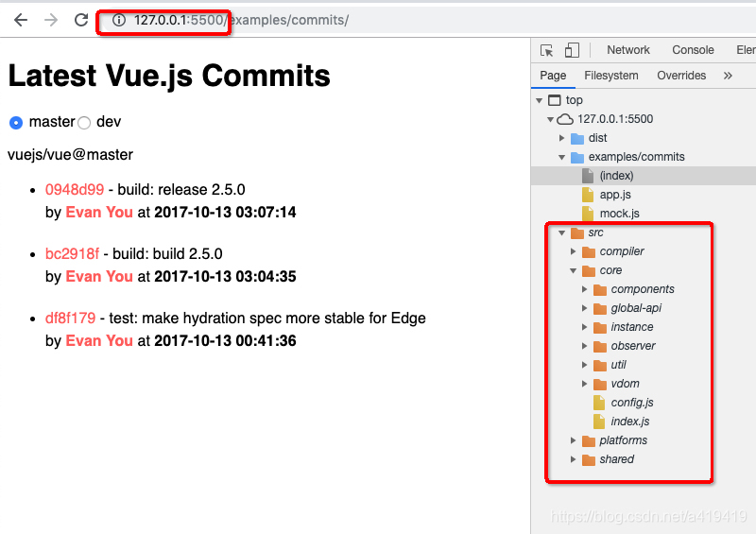Switch to the Console panel tab
Image resolution: width=756 pixels, height=534 pixels.
pos(693,50)
